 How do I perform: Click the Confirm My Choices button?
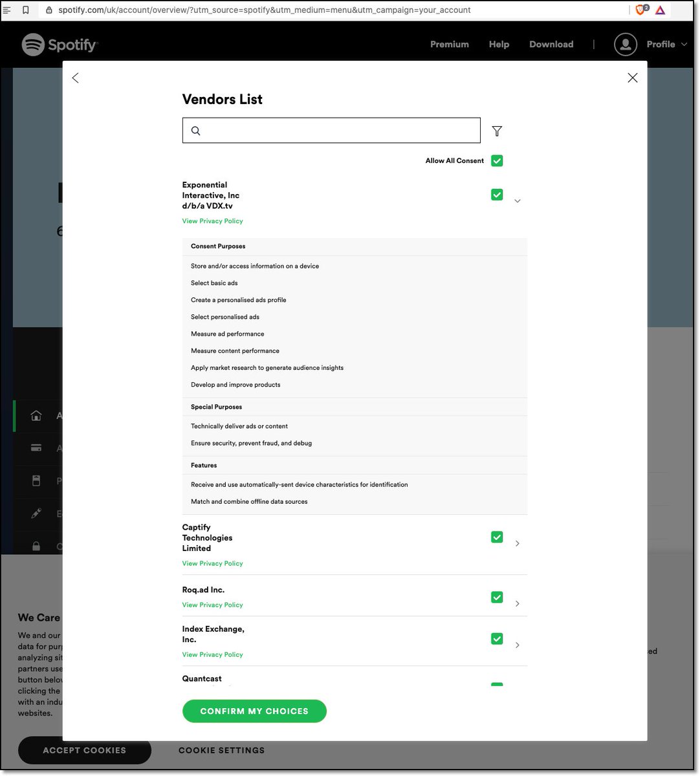(254, 711)
